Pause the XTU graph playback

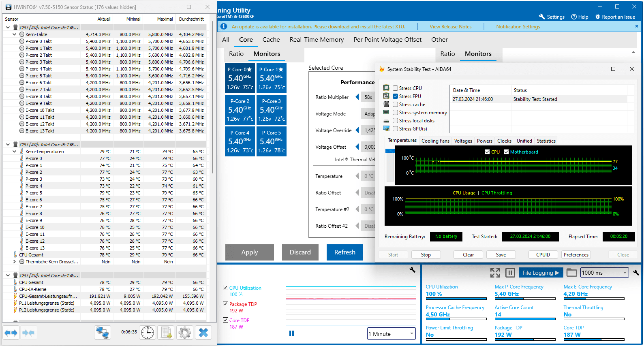click(x=291, y=333)
